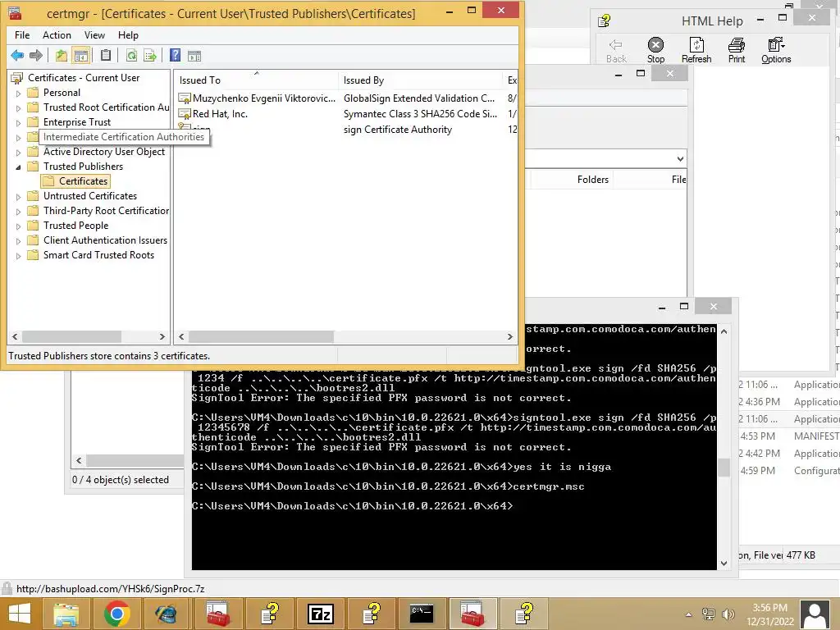Click Refresh in the HTML Help toolbar
840x630 pixels.
pos(696,50)
